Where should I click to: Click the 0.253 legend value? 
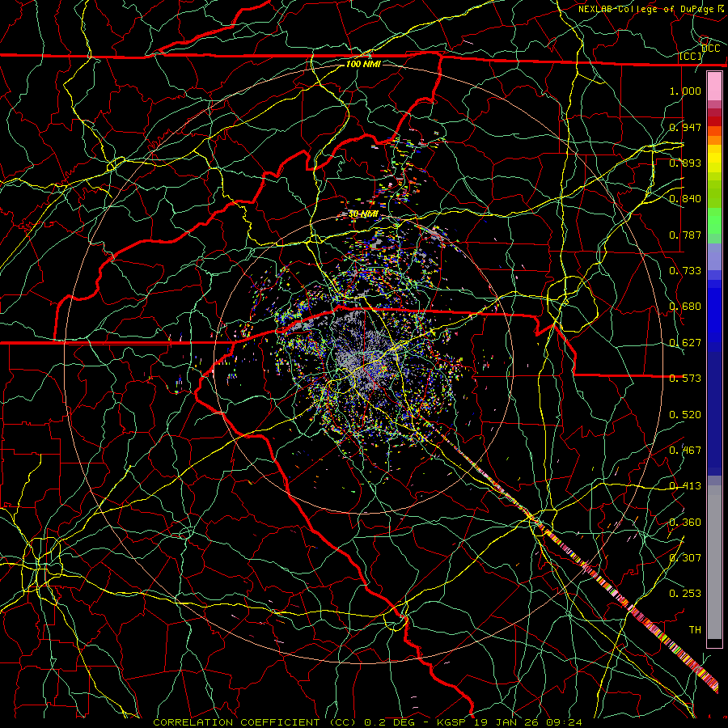(x=685, y=594)
